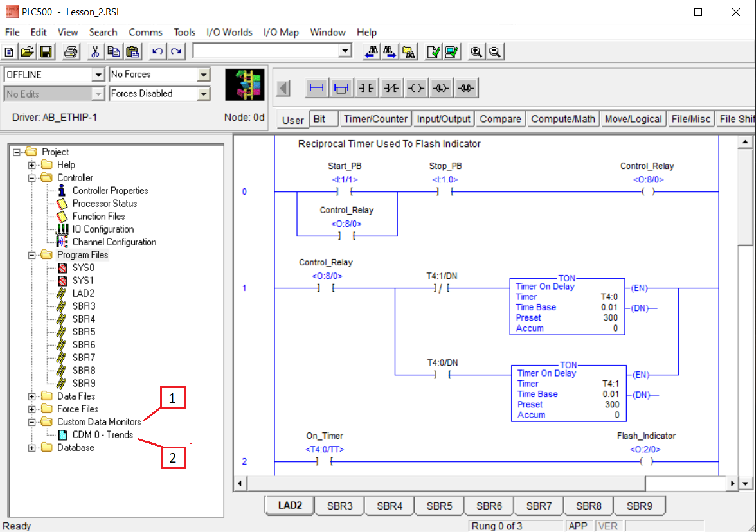Select LAD2 program file in tree
Screen dimensions: 756x532
coord(84,294)
